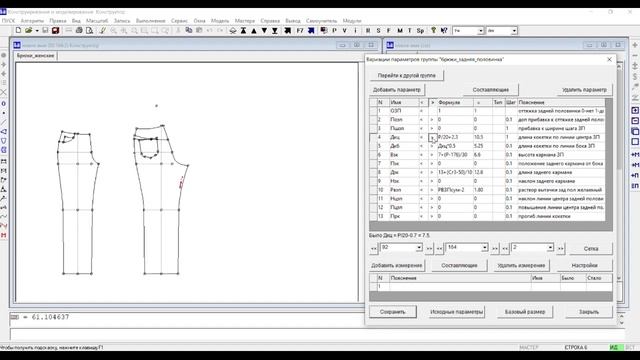Click the Open folder toolbar icon
The width and height of the screenshot is (640, 360).
tap(28, 31)
